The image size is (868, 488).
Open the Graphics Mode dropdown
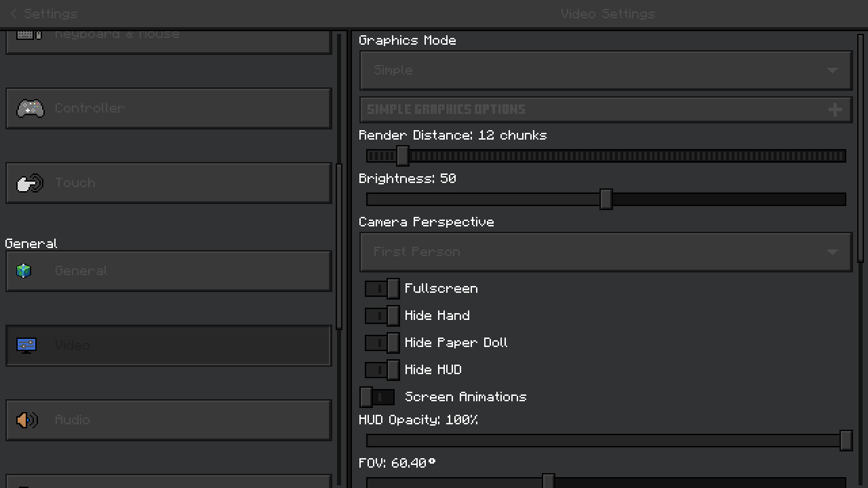point(605,70)
